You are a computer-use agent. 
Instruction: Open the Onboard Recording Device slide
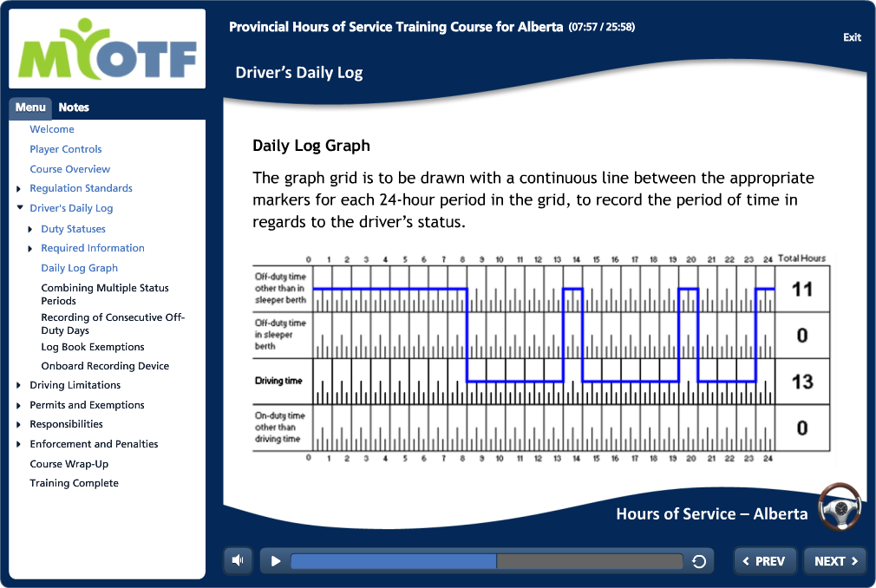coord(105,366)
